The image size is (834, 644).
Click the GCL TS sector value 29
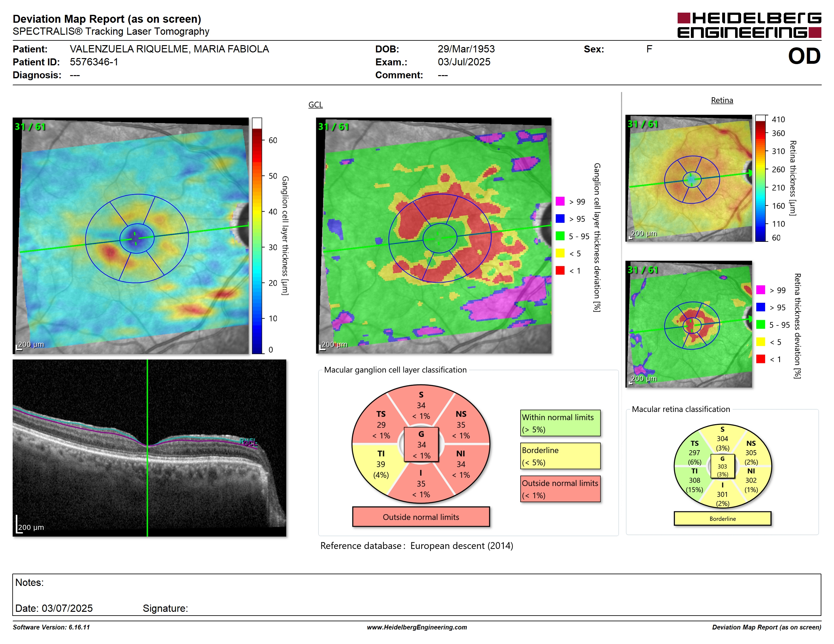381,425
